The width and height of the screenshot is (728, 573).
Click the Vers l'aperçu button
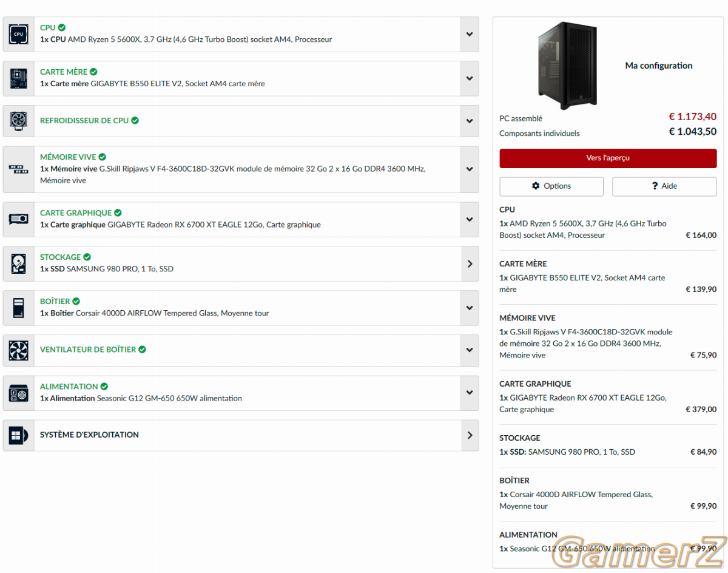coord(608,158)
